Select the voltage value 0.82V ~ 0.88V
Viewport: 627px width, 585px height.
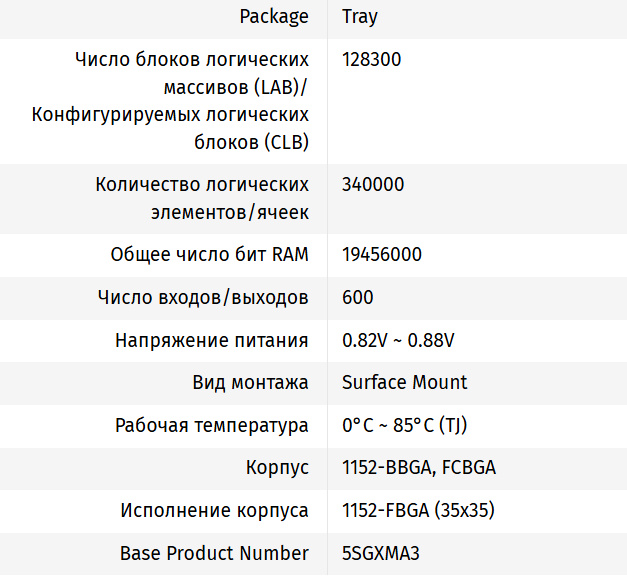[398, 340]
